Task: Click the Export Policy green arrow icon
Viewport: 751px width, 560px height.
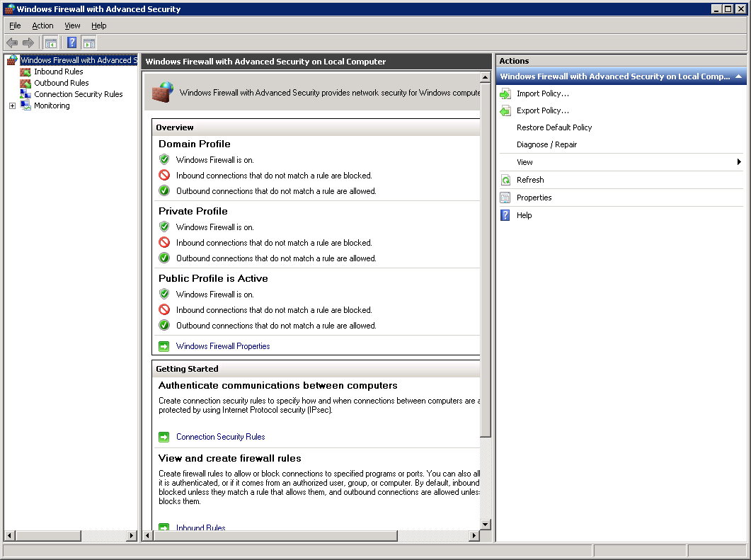Action: [505, 111]
